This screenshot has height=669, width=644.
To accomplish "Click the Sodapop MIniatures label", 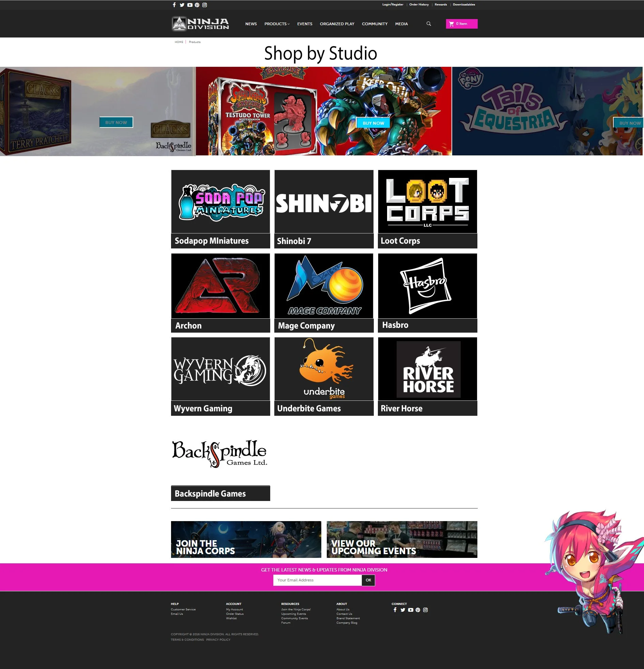I will coord(212,241).
